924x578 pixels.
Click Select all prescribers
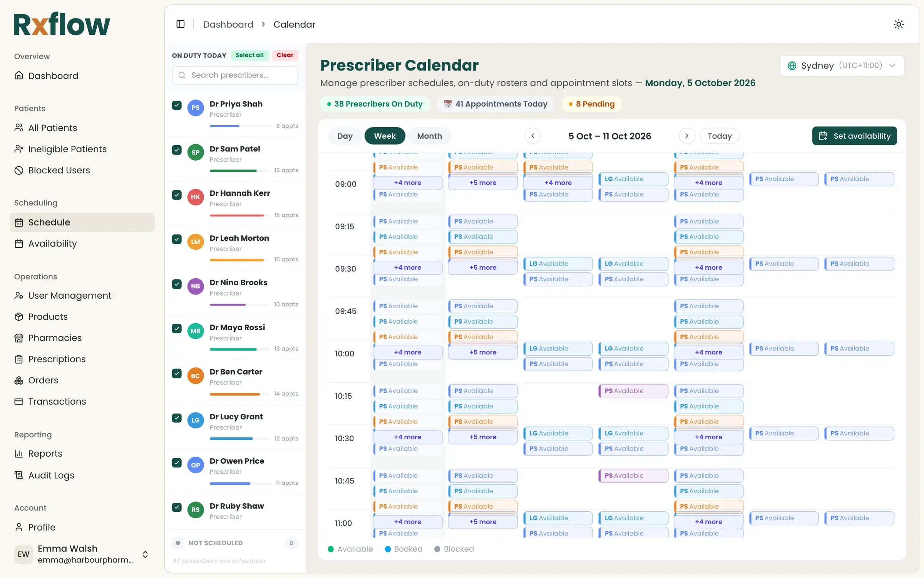click(249, 55)
